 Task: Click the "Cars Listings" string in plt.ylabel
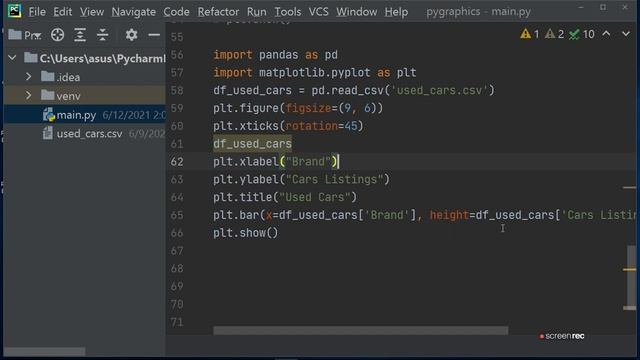click(x=334, y=180)
